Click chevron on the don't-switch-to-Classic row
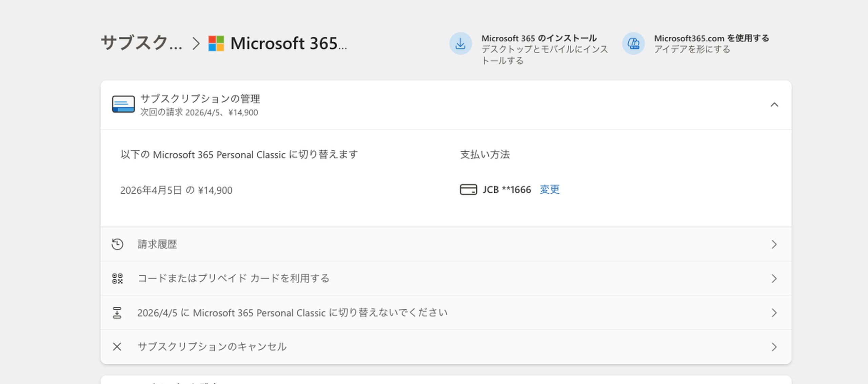Image resolution: width=868 pixels, height=384 pixels. pos(774,313)
